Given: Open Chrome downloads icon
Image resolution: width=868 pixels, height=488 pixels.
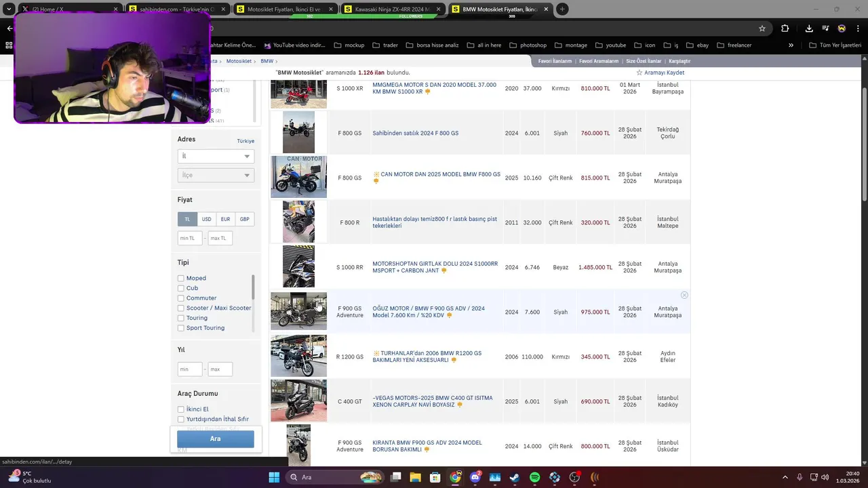Looking at the screenshot, I should 809,28.
